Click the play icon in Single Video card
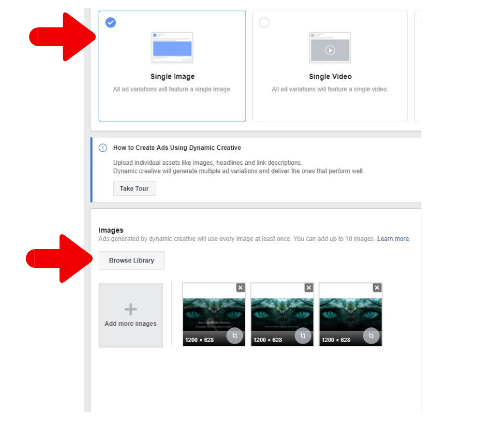The width and height of the screenshot is (504, 423). [330, 50]
